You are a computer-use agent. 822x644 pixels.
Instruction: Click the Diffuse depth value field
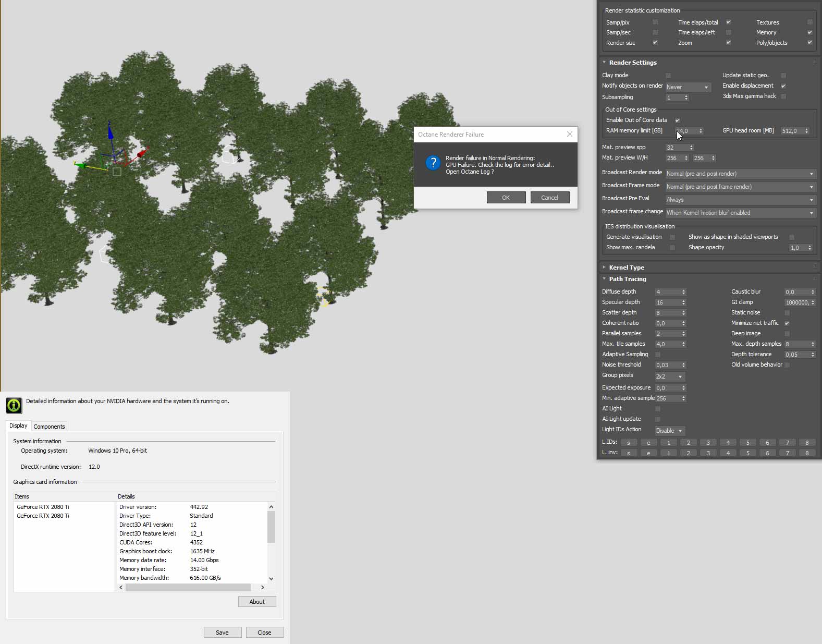[x=668, y=292]
